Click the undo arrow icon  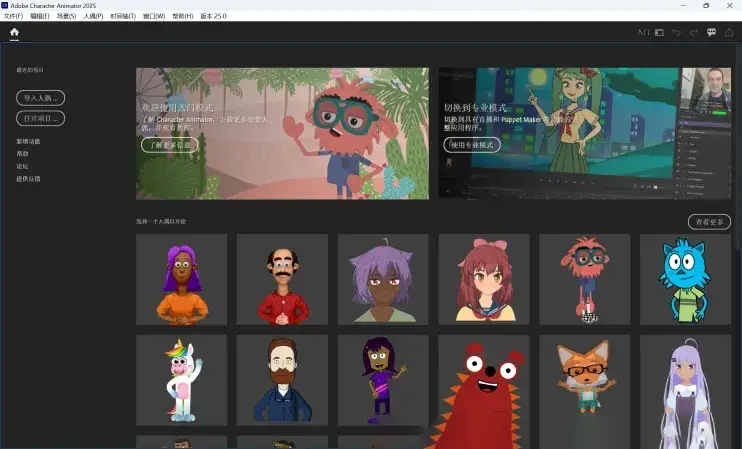pos(677,33)
